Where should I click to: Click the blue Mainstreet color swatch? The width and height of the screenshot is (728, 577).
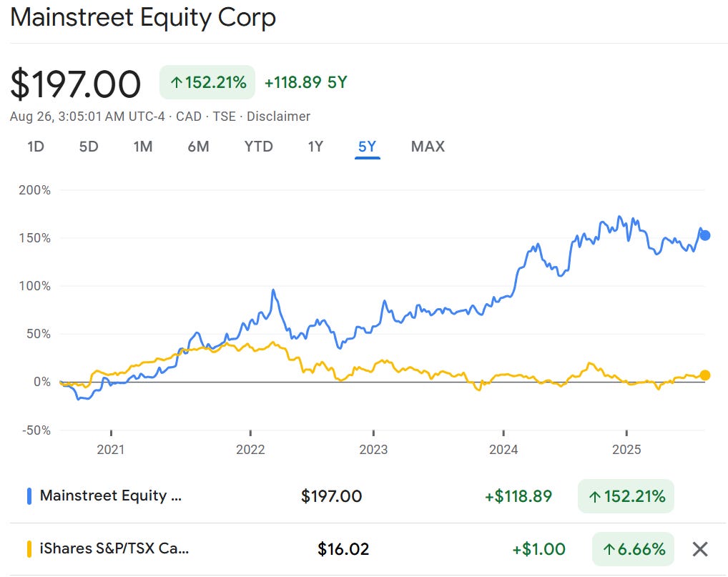(x=29, y=496)
